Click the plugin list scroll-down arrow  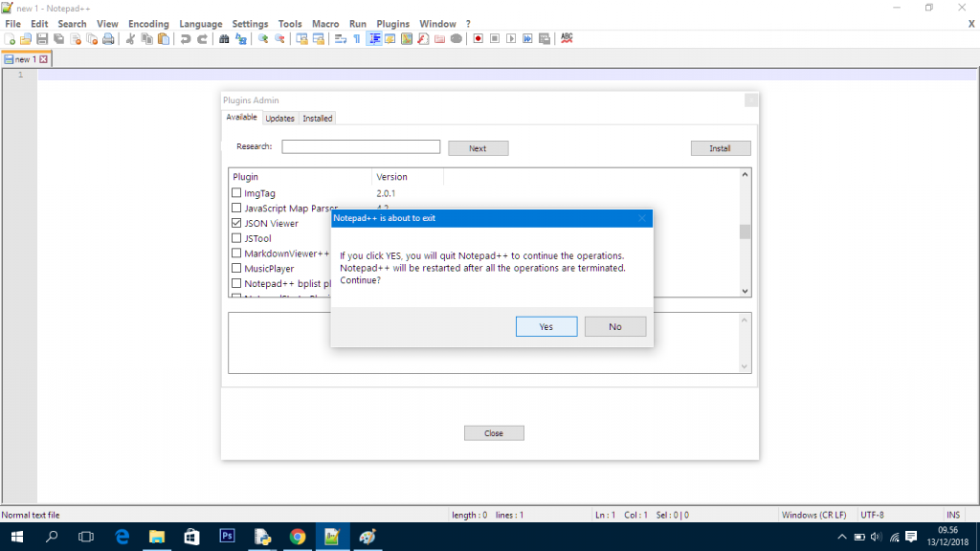pos(745,291)
